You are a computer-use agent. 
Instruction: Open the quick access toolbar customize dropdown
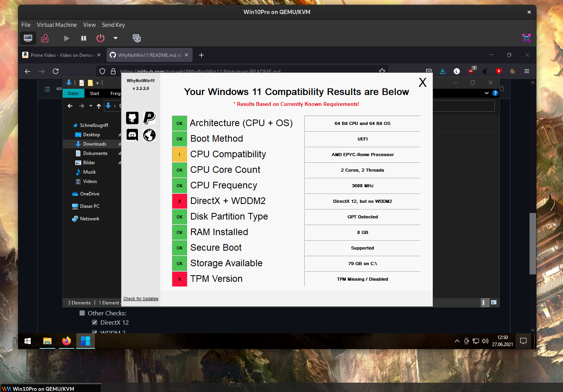pyautogui.click(x=97, y=83)
